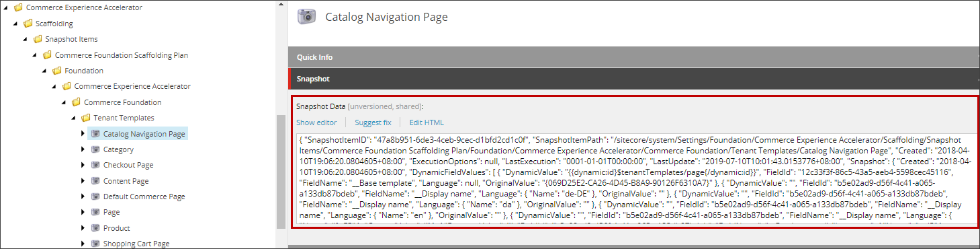Select the Content Page tree item
This screenshot has height=249, width=980.
click(126, 181)
